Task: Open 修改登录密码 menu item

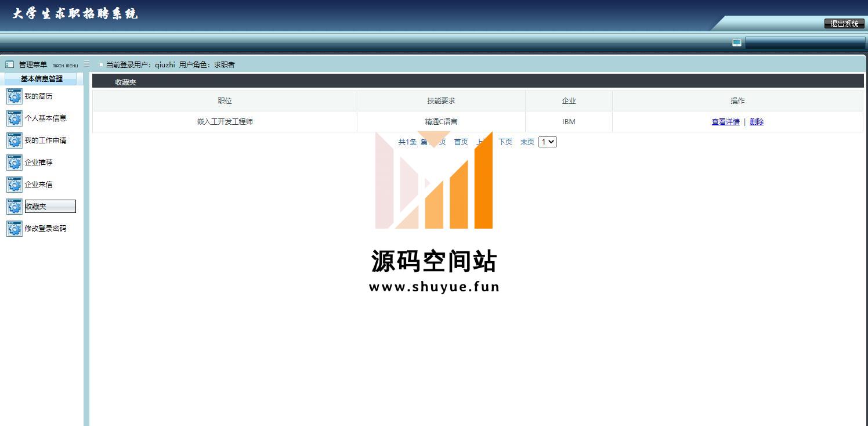Action: pos(45,229)
